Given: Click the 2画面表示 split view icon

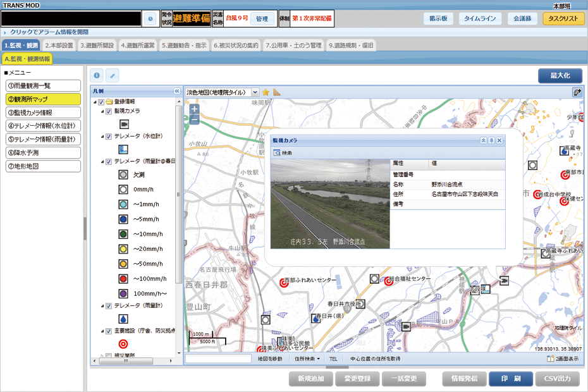Looking at the screenshot, I should click(x=550, y=358).
